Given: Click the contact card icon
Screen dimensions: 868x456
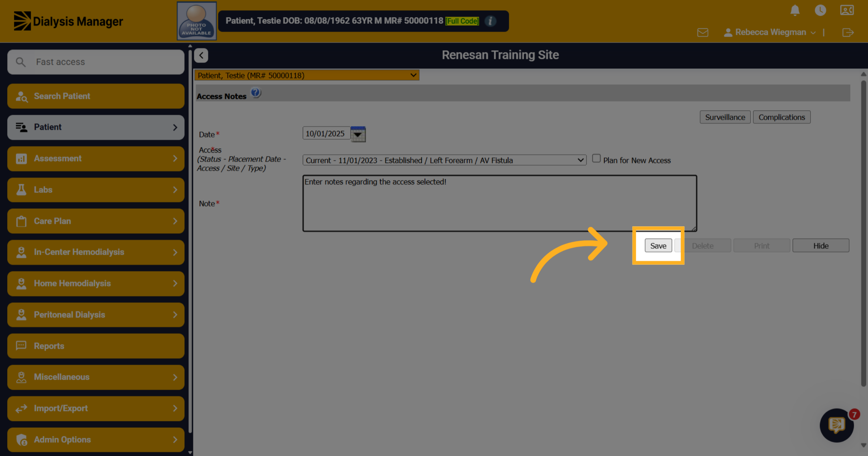Looking at the screenshot, I should point(847,10).
